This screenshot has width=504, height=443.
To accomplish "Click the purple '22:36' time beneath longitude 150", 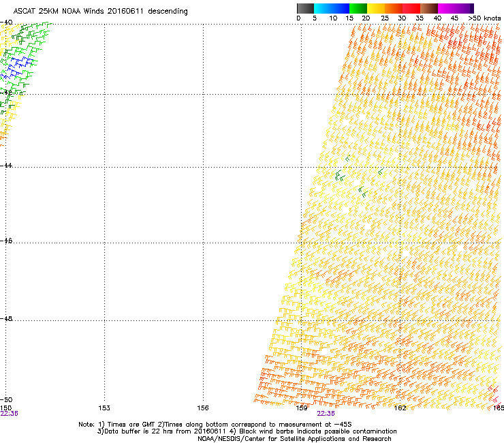I will (9, 414).
